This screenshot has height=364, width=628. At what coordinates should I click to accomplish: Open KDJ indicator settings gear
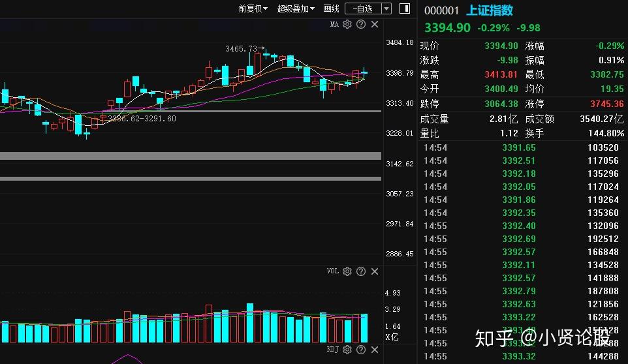tap(347, 350)
